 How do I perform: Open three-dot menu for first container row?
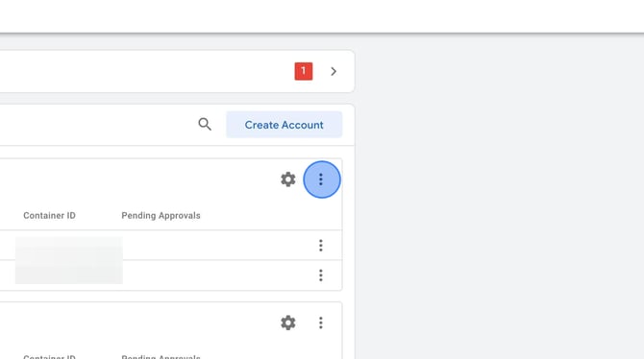[x=321, y=246]
